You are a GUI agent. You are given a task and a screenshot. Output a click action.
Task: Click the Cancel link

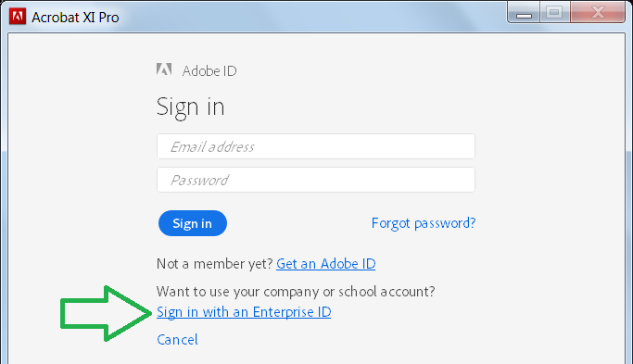coord(177,340)
